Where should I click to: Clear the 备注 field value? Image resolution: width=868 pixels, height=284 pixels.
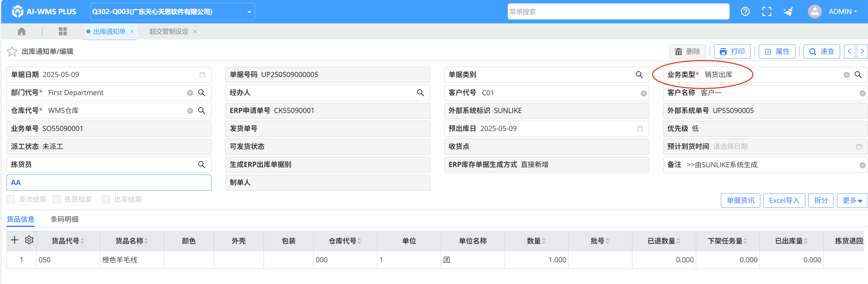(x=862, y=165)
